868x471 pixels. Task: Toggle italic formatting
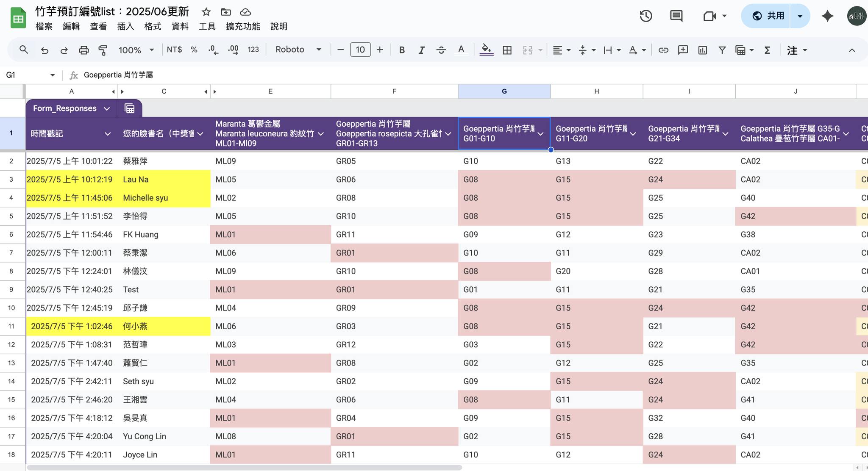[x=421, y=50]
